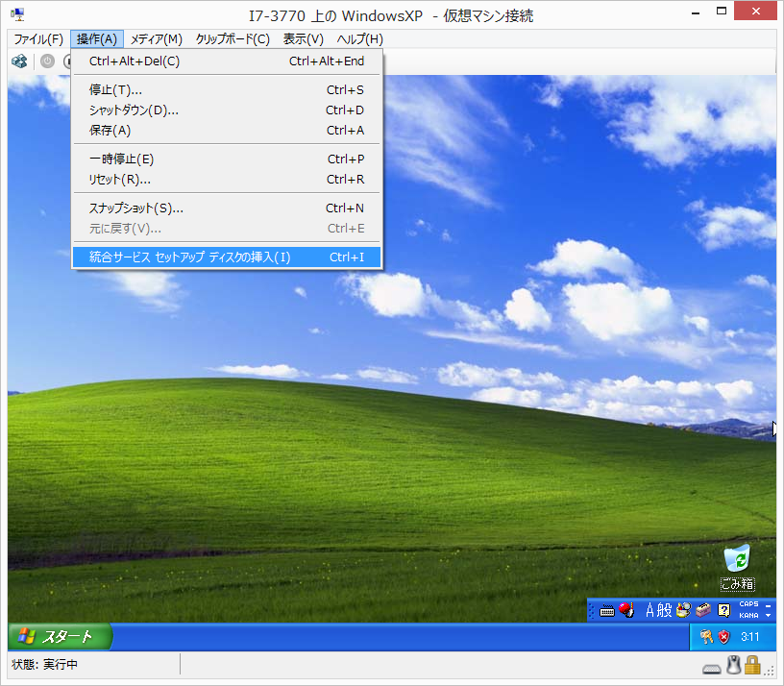
Task: Select 保存(A) menu entry
Action: [x=227, y=130]
